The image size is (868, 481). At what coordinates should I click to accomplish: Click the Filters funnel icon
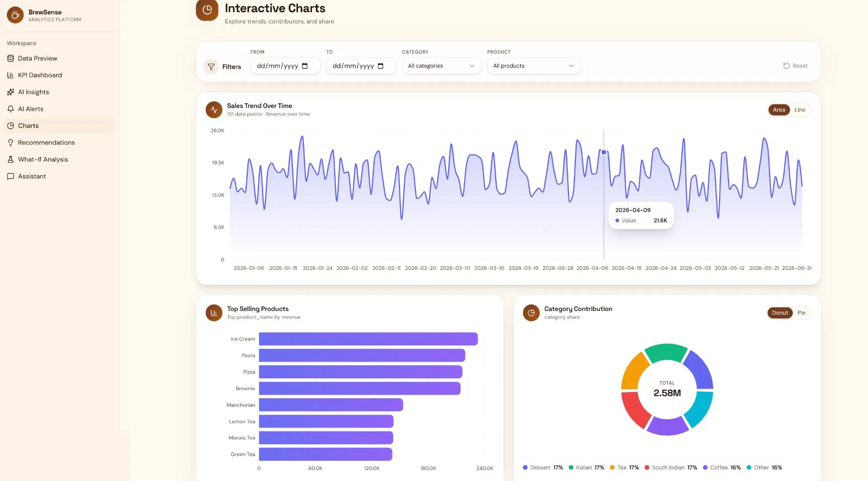click(211, 66)
